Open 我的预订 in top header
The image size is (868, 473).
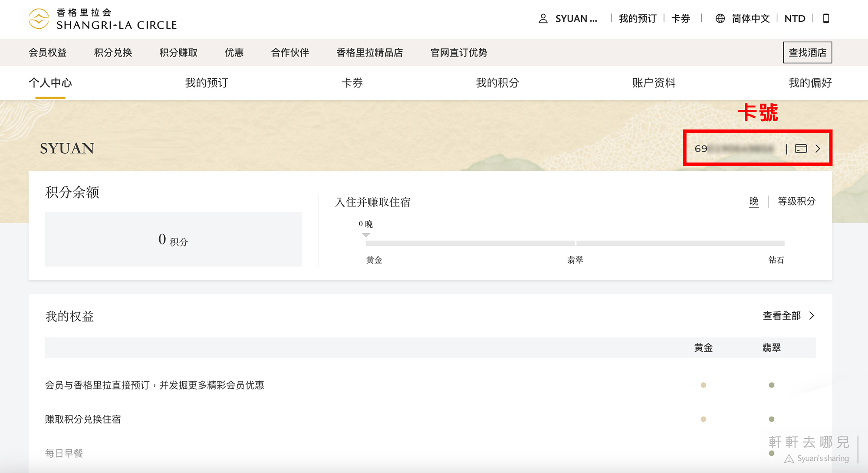pos(638,19)
